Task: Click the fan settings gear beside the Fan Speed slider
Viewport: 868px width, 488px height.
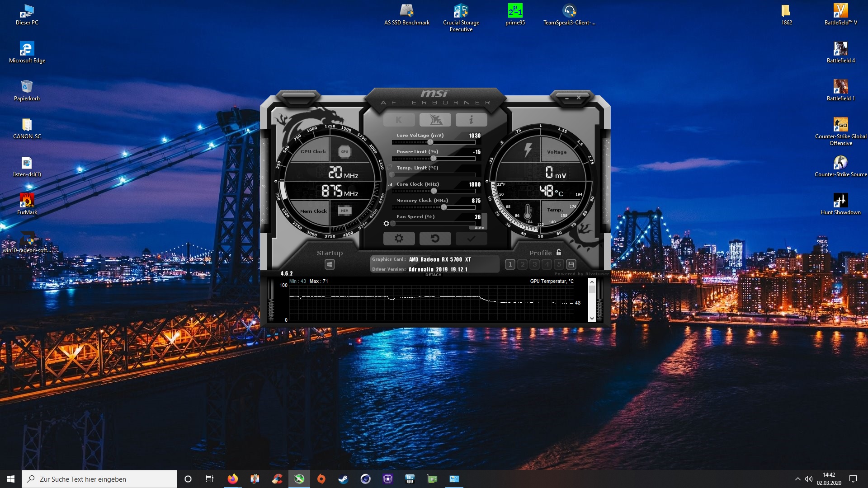Action: pyautogui.click(x=386, y=223)
